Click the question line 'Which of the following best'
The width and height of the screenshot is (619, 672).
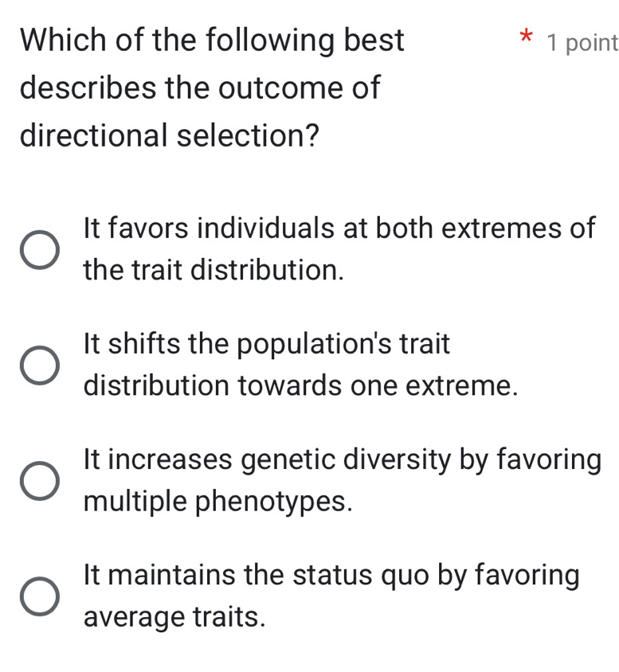tap(212, 40)
